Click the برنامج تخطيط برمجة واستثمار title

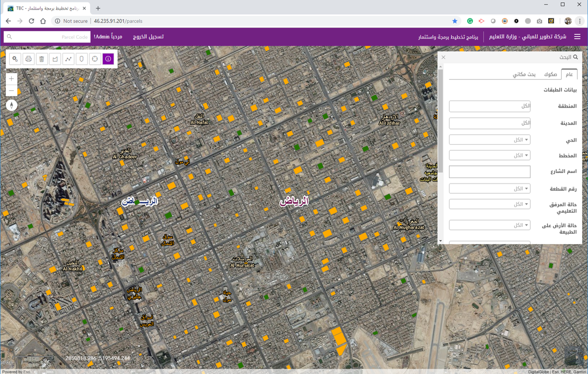tap(448, 37)
